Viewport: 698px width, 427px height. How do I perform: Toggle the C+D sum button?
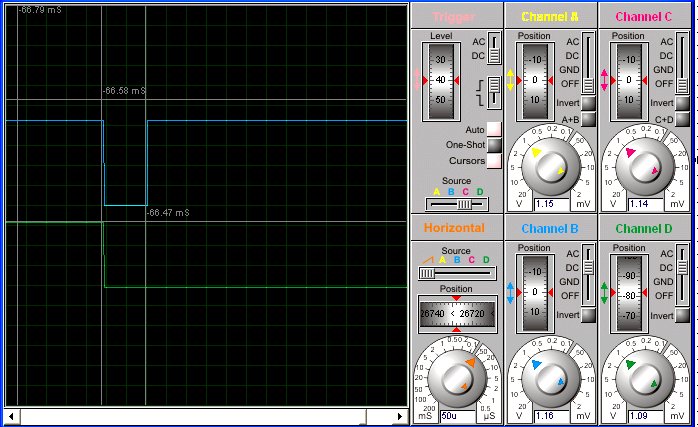coord(682,119)
